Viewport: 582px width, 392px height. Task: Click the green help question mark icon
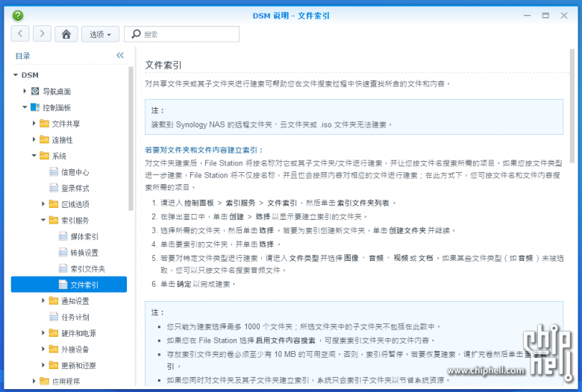tap(17, 16)
